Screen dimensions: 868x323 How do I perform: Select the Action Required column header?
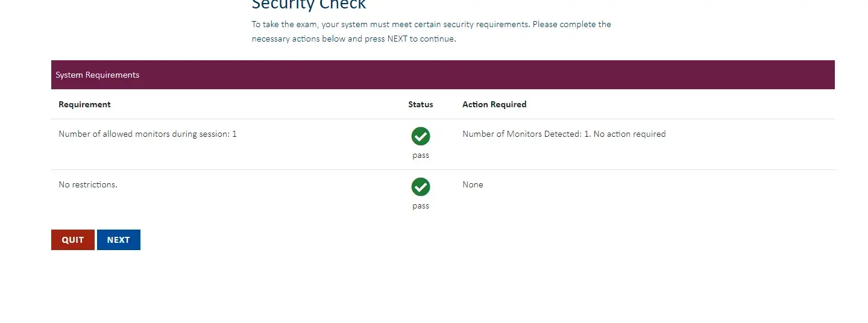point(494,104)
